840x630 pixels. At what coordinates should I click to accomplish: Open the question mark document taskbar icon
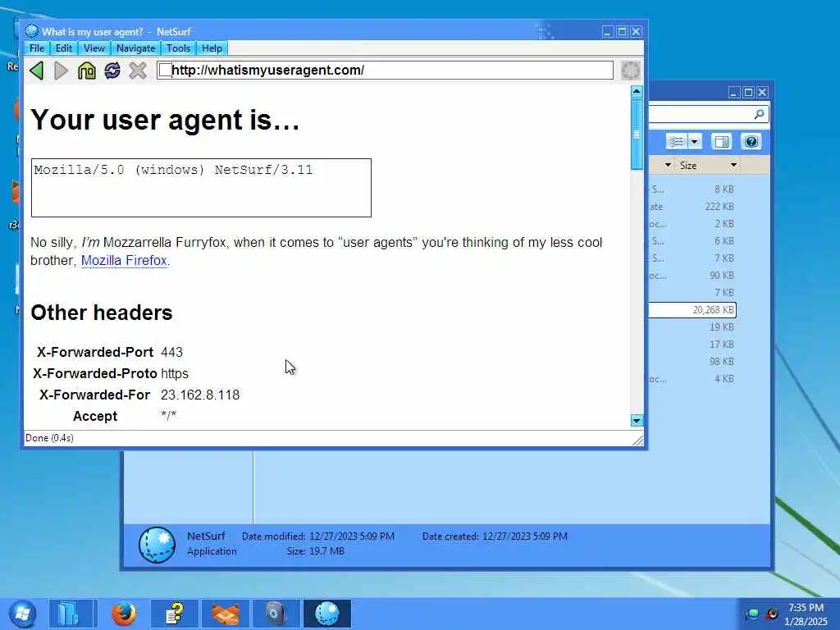click(x=174, y=614)
